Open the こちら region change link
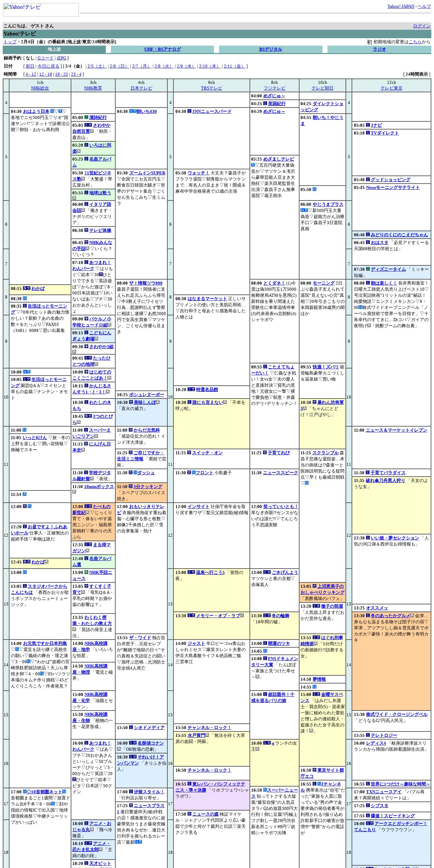This screenshot has width=434, height=868. pos(415,42)
